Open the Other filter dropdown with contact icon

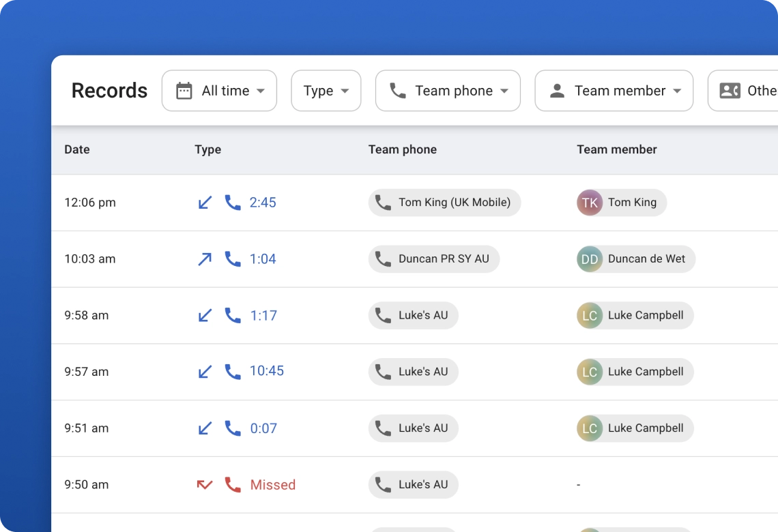coord(743,91)
